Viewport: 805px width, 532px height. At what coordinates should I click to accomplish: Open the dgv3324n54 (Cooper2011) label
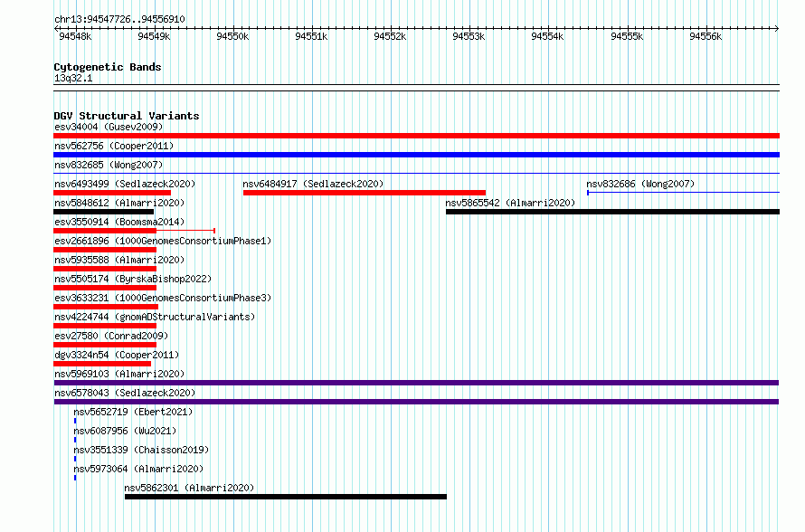click(x=117, y=355)
